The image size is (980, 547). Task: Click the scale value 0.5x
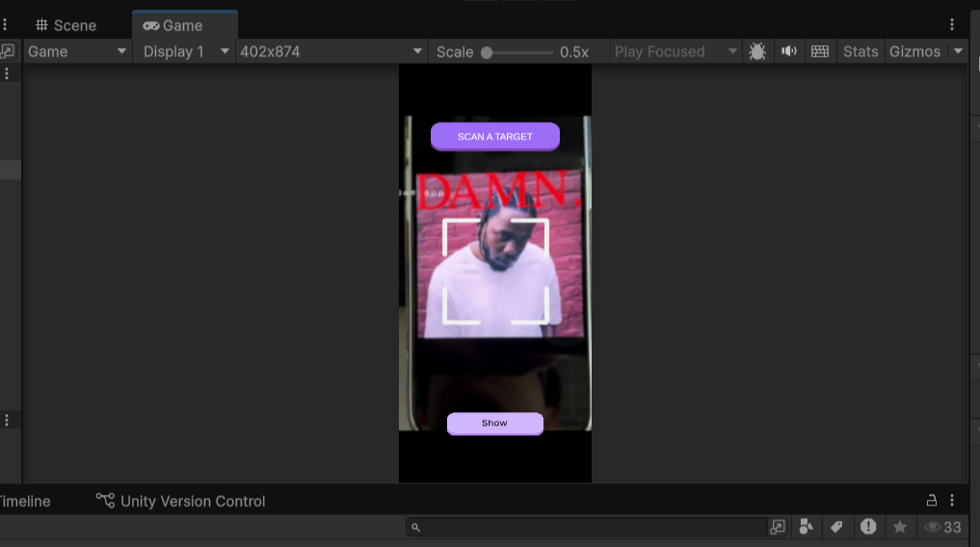click(x=573, y=52)
